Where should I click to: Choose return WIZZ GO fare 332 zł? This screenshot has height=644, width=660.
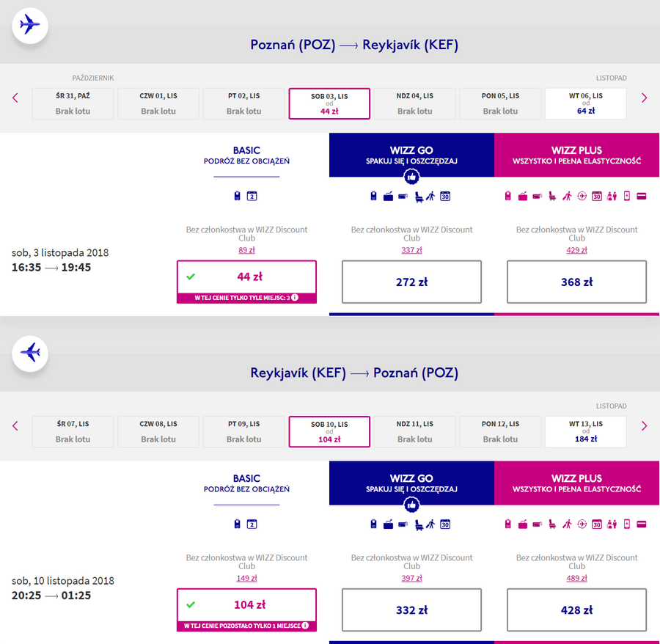click(411, 610)
